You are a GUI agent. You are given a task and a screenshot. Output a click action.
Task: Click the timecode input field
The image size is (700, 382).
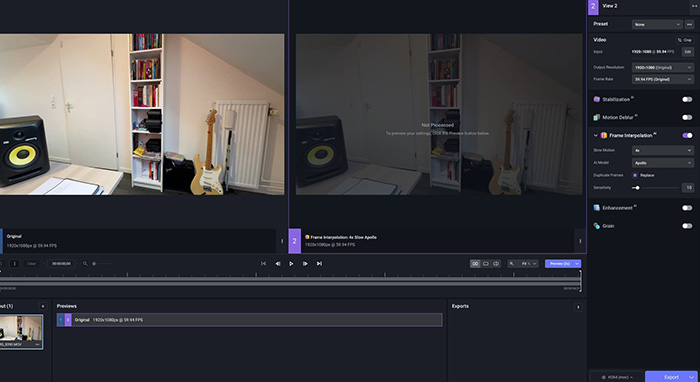click(x=61, y=264)
